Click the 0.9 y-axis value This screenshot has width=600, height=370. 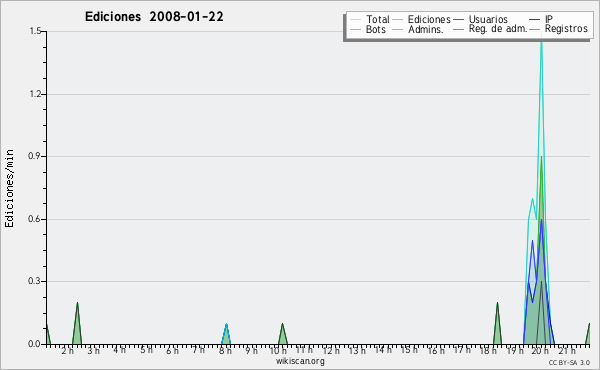(34, 156)
